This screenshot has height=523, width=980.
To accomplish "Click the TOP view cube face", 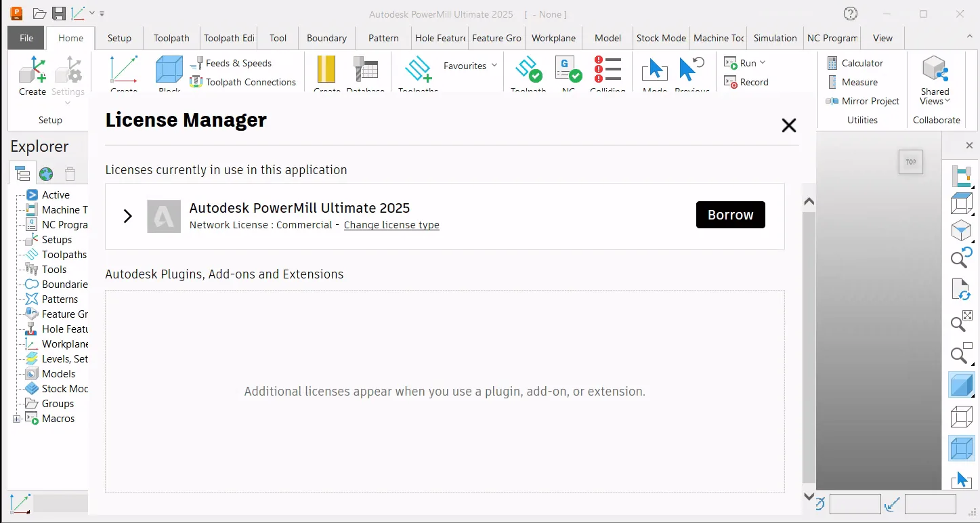I will point(911,162).
